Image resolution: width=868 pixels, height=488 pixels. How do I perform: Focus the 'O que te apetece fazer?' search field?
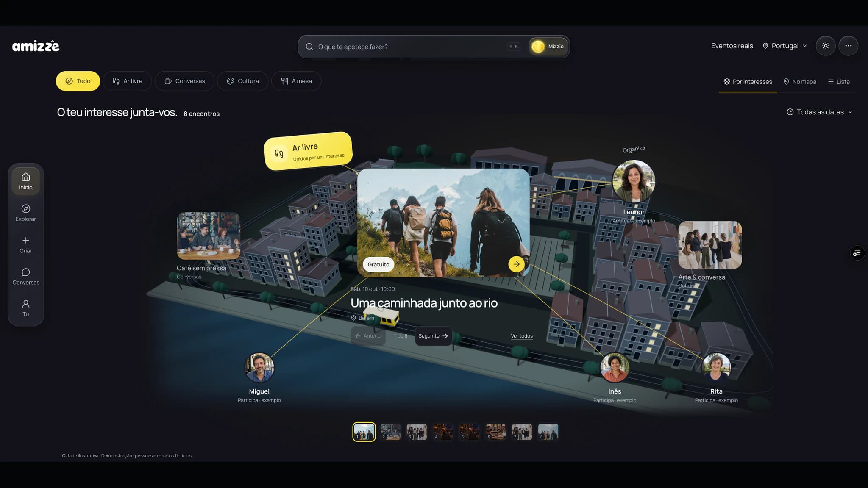pyautogui.click(x=434, y=47)
